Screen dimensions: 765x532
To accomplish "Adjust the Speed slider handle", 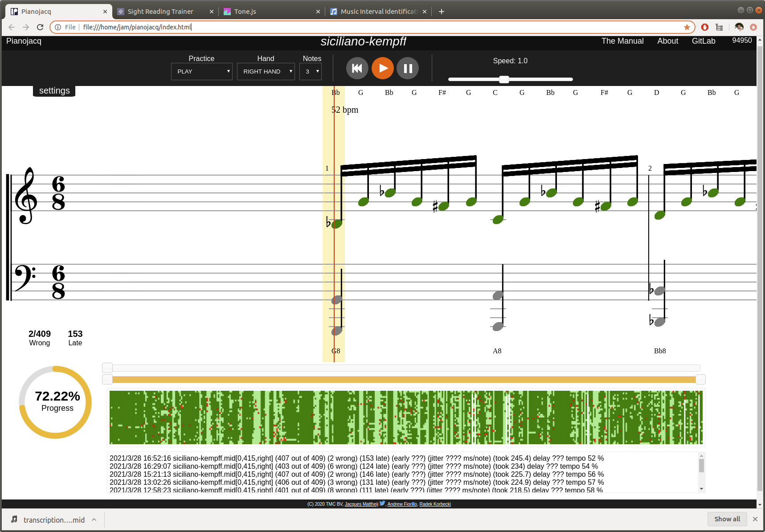I will click(504, 79).
